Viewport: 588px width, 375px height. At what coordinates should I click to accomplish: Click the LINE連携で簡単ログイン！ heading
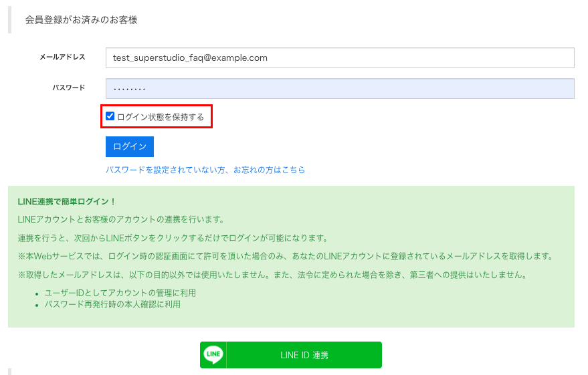[x=66, y=202]
